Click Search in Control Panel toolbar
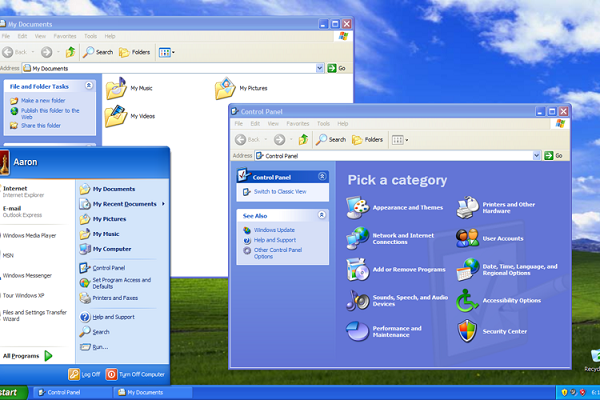 [x=331, y=139]
